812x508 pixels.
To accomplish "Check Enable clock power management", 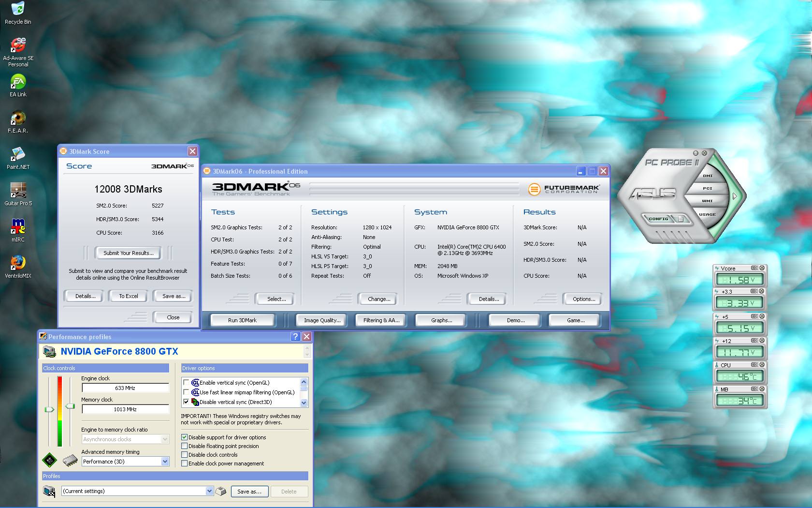I will [x=184, y=463].
